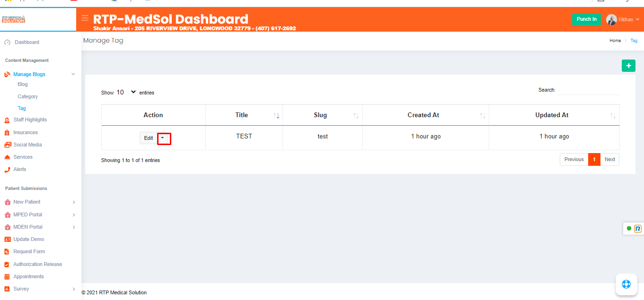Open the Blog submenu item

tap(23, 84)
